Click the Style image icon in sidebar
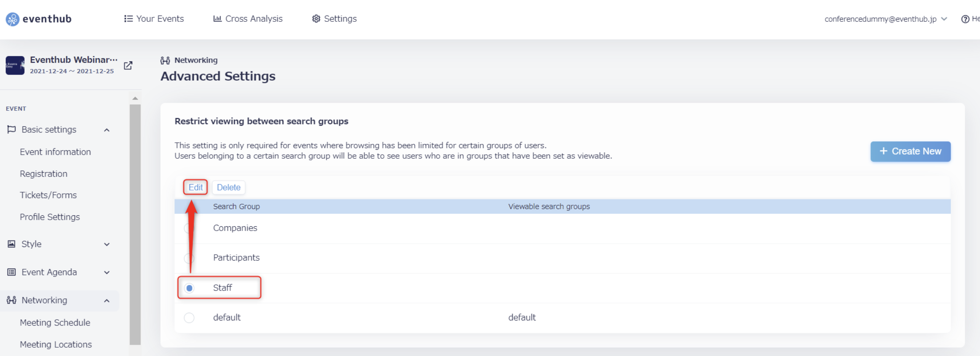 [x=11, y=244]
